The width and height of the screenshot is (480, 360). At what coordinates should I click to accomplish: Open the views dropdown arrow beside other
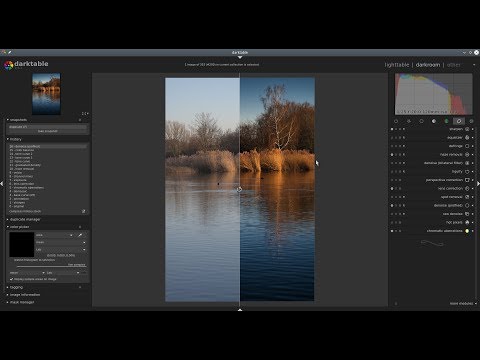[474, 65]
